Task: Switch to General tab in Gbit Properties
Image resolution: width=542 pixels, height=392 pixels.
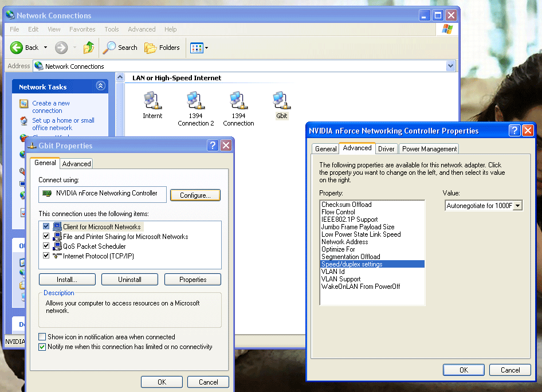Action: click(45, 163)
